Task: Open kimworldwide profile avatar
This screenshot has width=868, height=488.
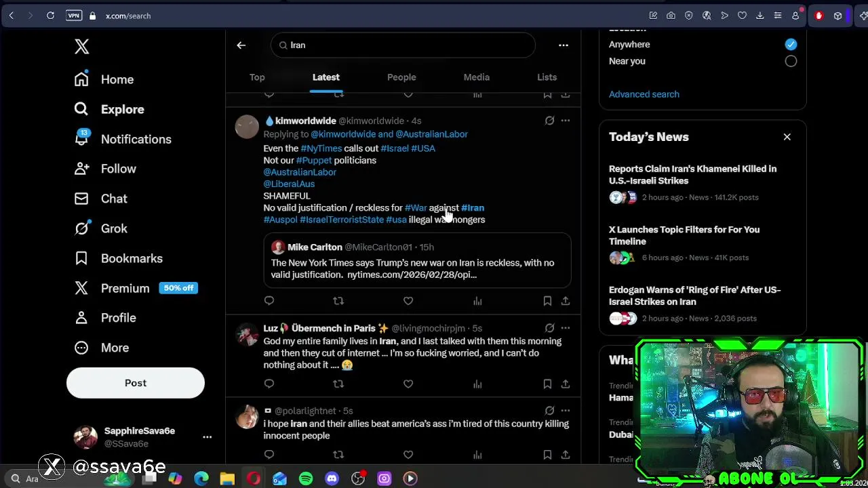Action: (247, 126)
